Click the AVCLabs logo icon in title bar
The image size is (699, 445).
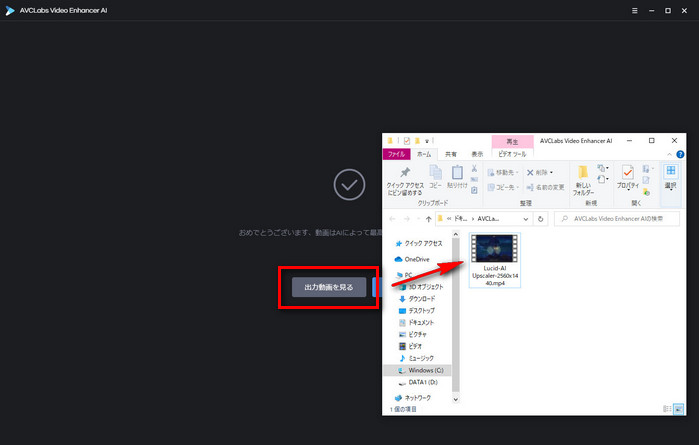[x=10, y=11]
